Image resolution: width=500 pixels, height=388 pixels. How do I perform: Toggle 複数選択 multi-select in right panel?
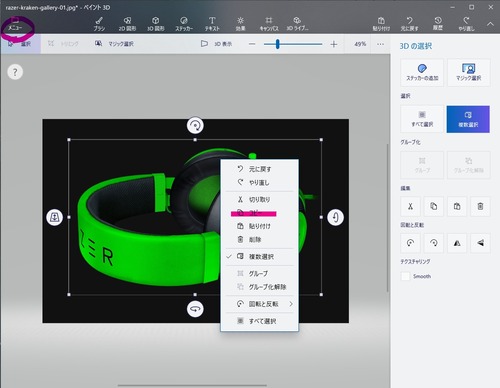pos(468,119)
